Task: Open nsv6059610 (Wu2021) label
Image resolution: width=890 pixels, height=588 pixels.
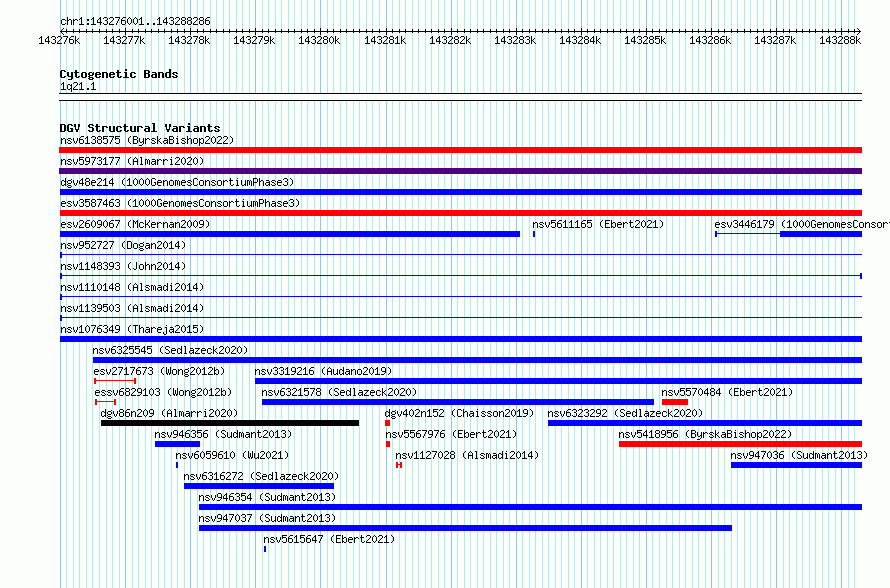Action: (x=232, y=455)
